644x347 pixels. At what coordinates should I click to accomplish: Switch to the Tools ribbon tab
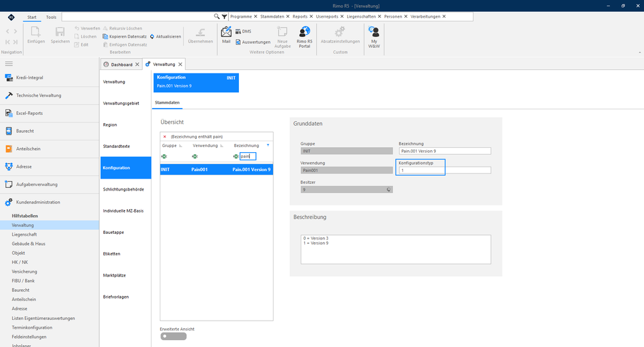51,17
